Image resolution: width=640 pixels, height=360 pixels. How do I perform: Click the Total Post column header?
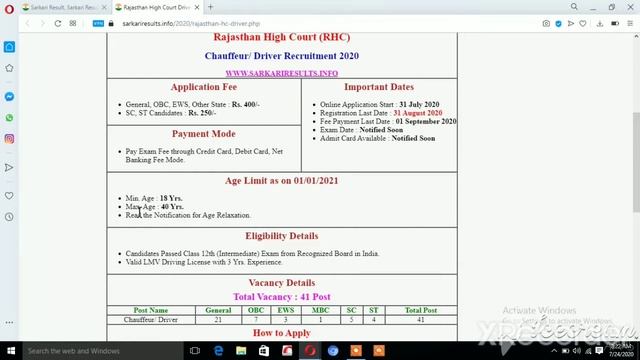pyautogui.click(x=421, y=310)
